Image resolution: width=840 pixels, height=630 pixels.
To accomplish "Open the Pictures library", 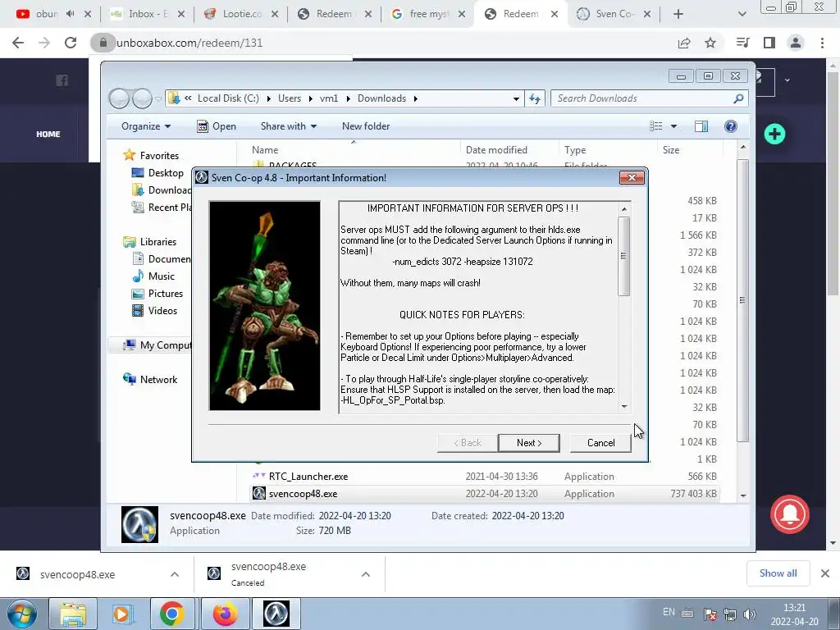I will [165, 293].
